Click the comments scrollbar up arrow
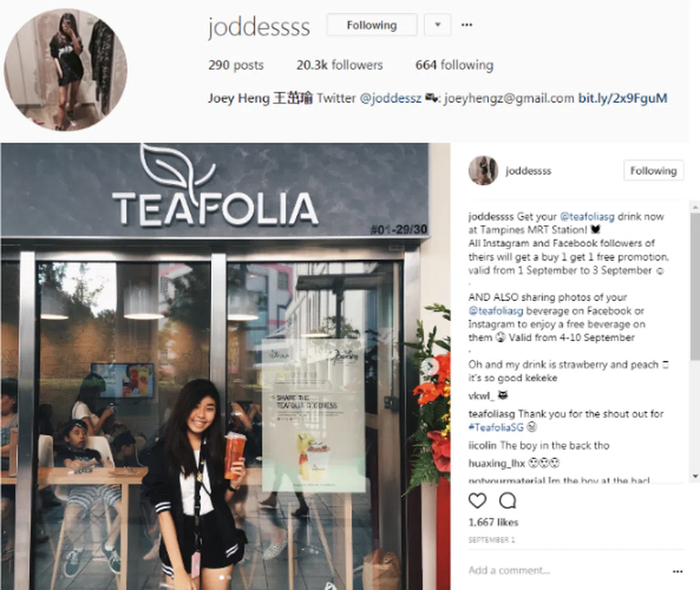 [x=694, y=207]
